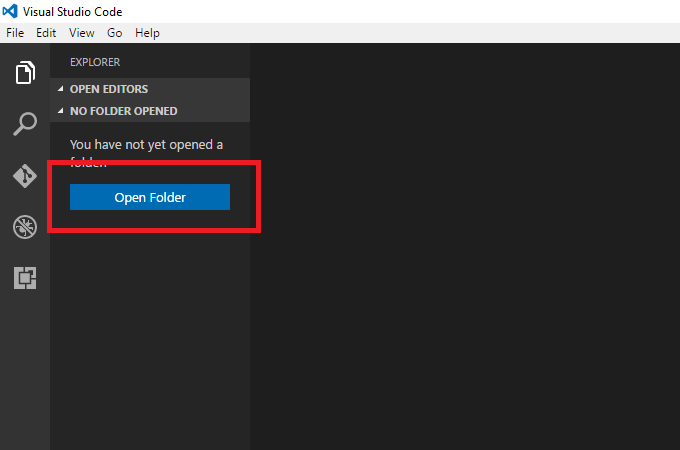Open the View menu
Screen dimensions: 680x450
tap(82, 33)
